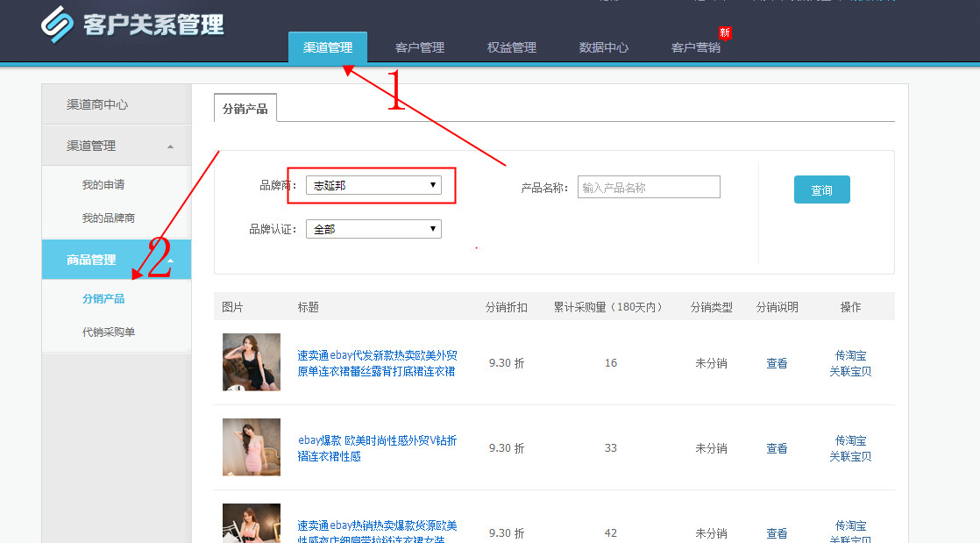Select 分销产品 in the sidebar
The image size is (980, 543).
coord(103,299)
